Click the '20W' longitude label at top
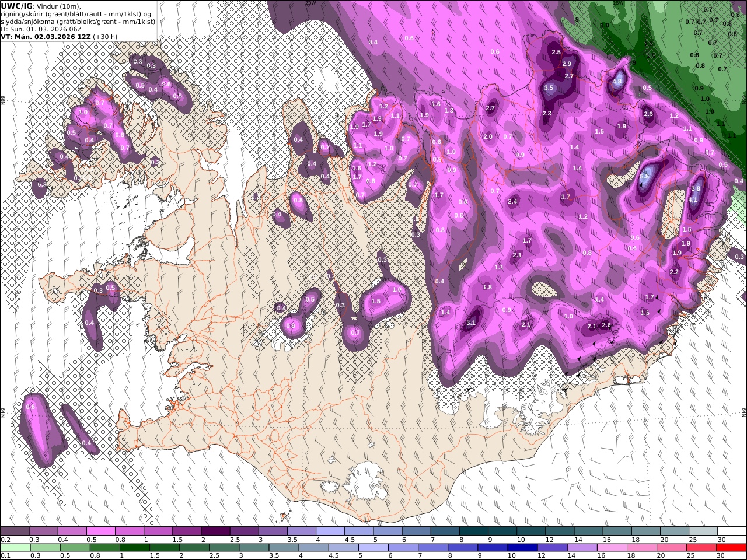 [x=310, y=3]
